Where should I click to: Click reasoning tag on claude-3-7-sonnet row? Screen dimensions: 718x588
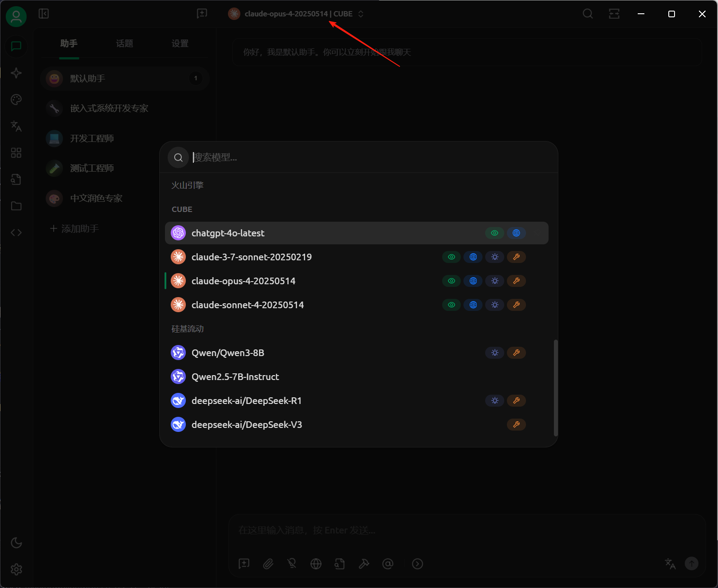point(494,257)
